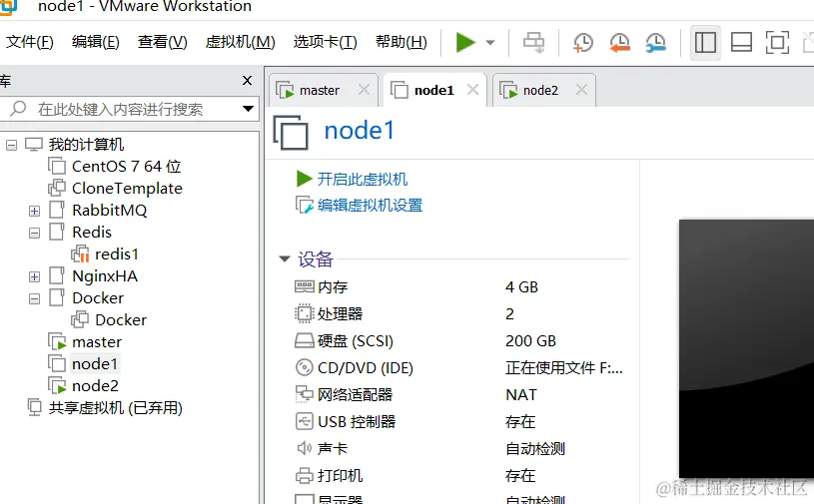Select node1 VM in library tree
The height and width of the screenshot is (504, 814).
click(95, 364)
